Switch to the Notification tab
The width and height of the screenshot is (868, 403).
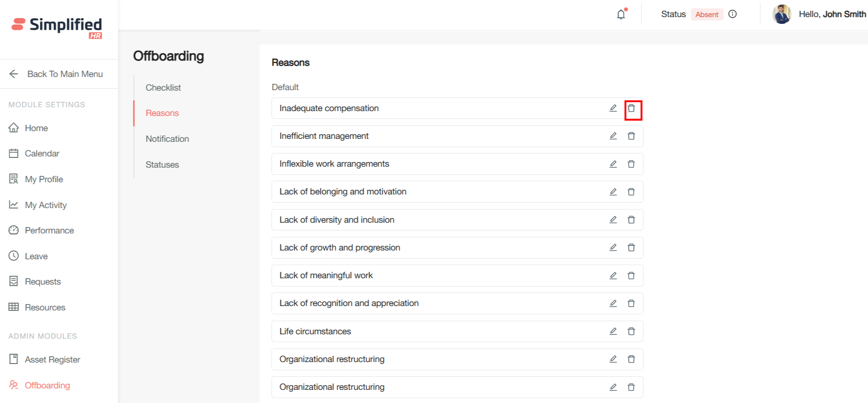click(167, 139)
